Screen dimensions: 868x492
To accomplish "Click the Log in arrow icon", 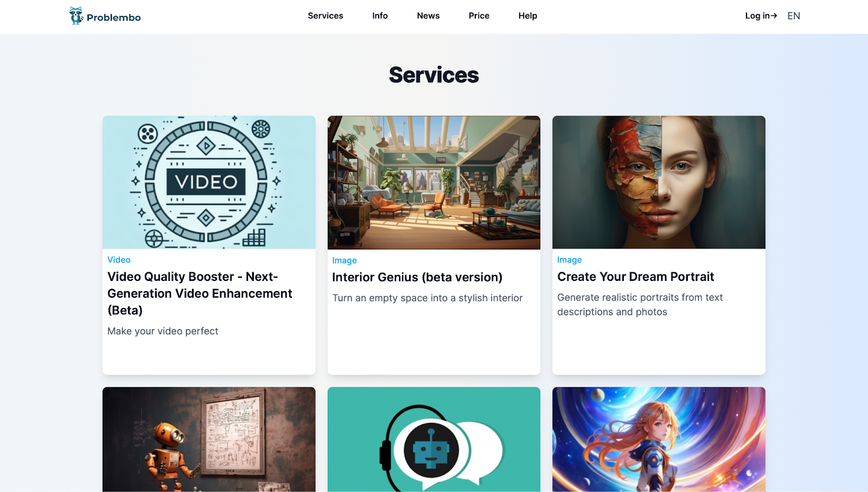I will 774,16.
